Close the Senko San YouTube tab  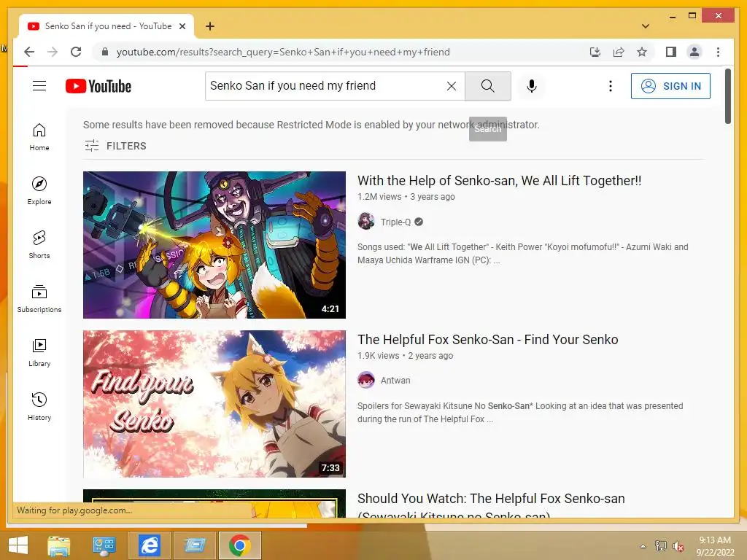pyautogui.click(x=182, y=26)
